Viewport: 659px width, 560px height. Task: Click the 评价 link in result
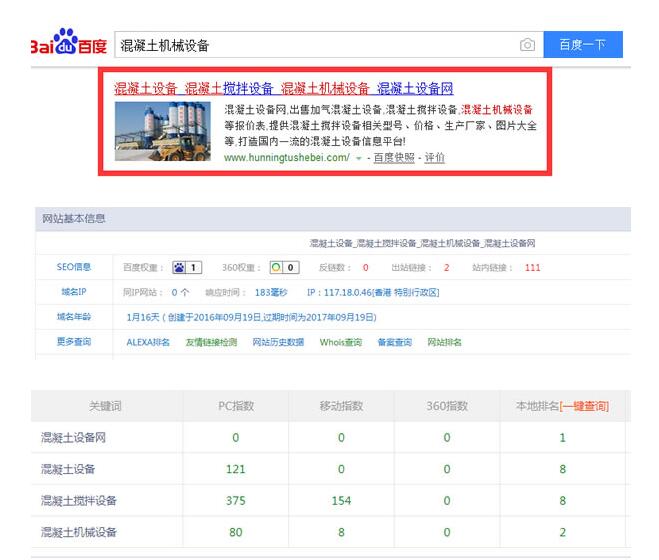tap(435, 158)
